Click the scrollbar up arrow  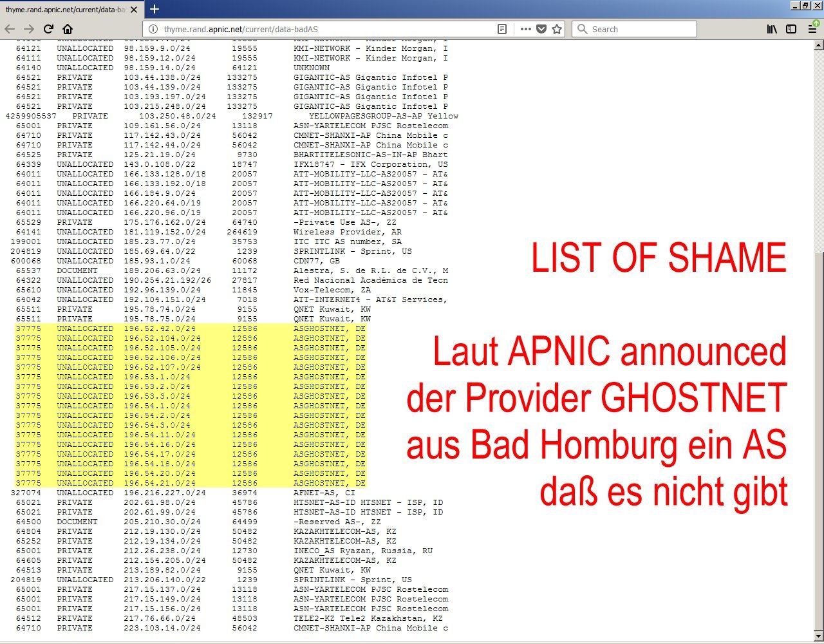coord(818,46)
